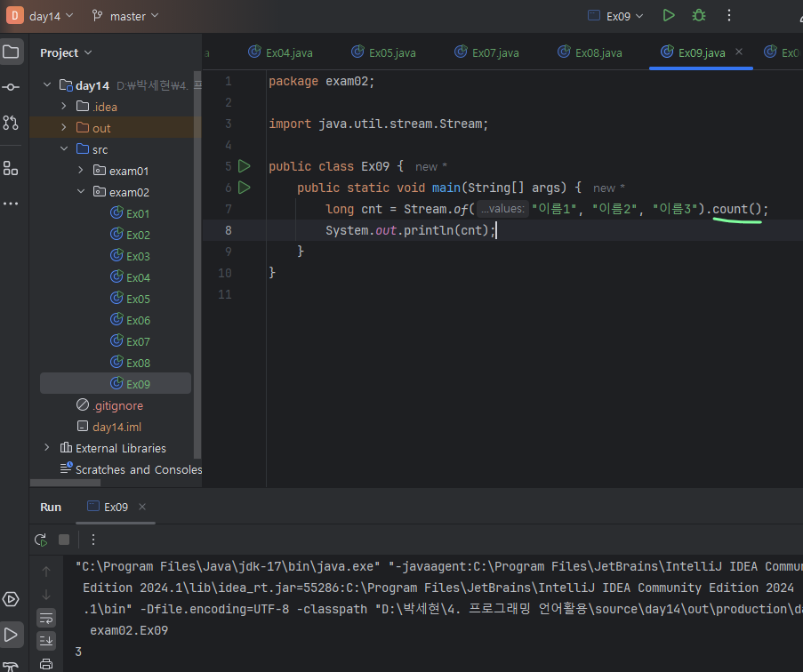The width and height of the screenshot is (803, 672).
Task: Switch to the Ex07.java editor tab
Action: (x=486, y=52)
